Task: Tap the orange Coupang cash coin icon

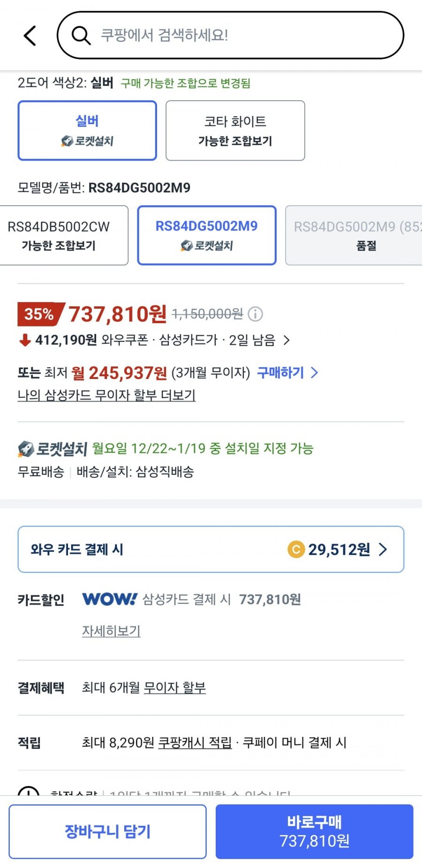Action: (x=296, y=549)
